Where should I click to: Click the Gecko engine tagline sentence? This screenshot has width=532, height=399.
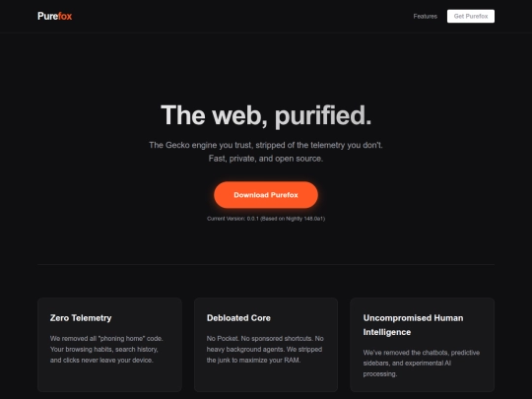coord(266,145)
